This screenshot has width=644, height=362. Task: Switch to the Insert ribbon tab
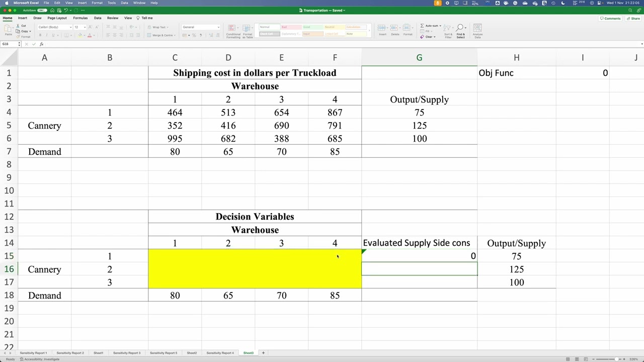tap(23, 18)
